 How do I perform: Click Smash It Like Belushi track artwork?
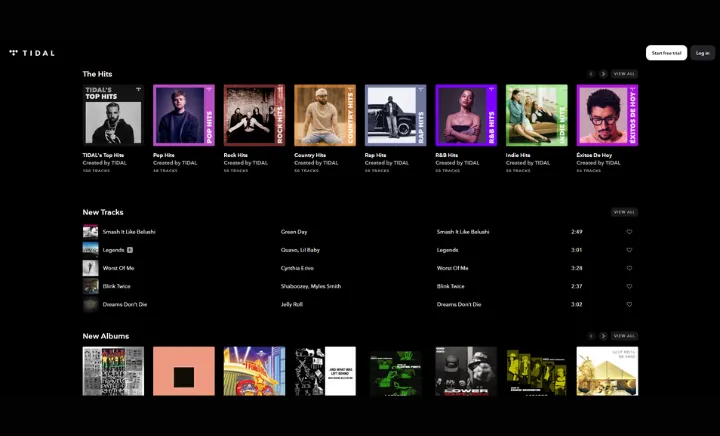tap(90, 232)
